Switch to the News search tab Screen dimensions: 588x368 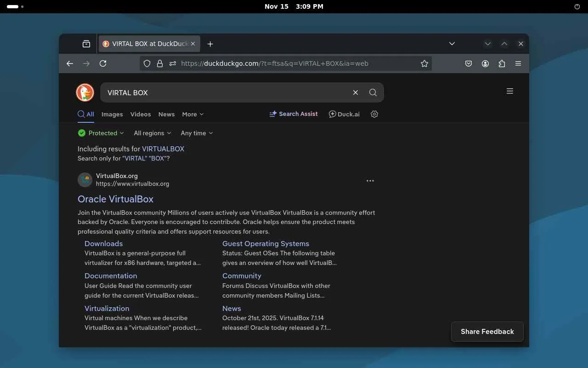click(166, 114)
